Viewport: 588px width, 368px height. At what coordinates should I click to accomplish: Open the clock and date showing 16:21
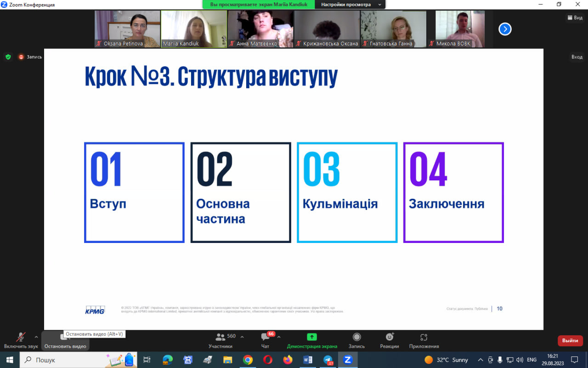pos(553,360)
